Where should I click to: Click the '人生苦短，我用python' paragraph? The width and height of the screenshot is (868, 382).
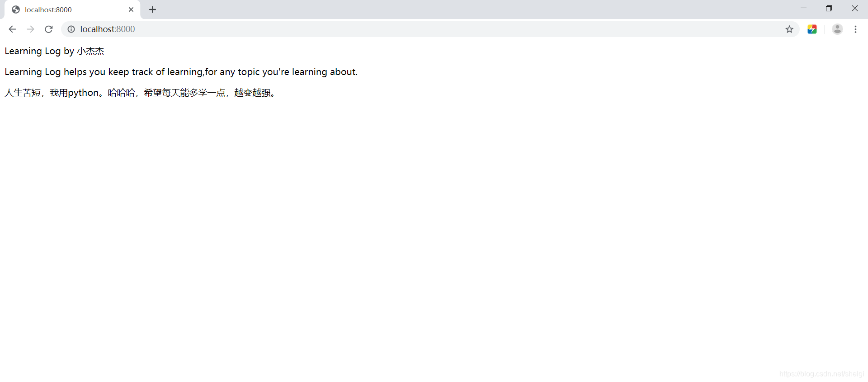(140, 93)
